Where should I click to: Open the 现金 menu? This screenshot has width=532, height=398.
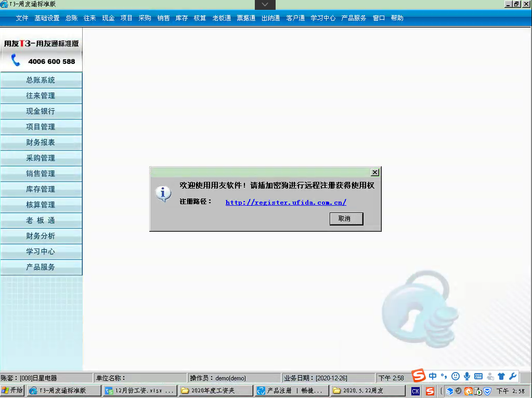(108, 18)
